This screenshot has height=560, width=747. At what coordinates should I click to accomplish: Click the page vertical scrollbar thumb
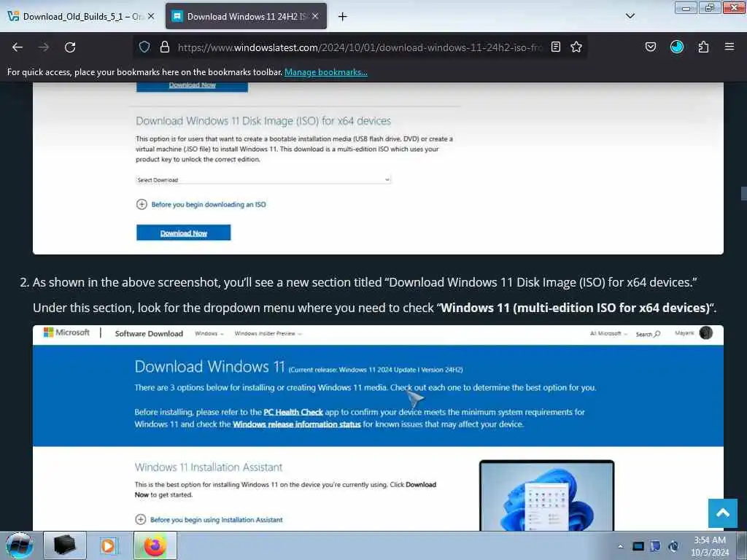(x=743, y=193)
